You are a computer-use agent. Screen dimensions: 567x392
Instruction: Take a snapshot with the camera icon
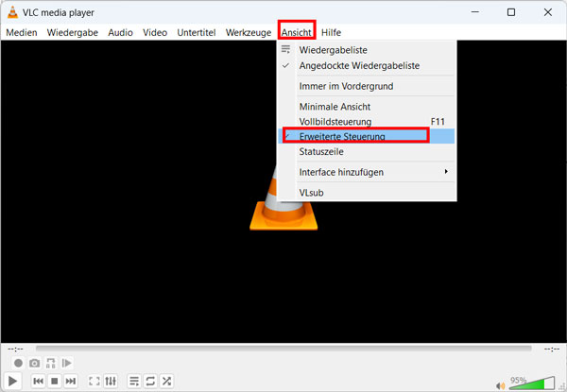tap(35, 363)
